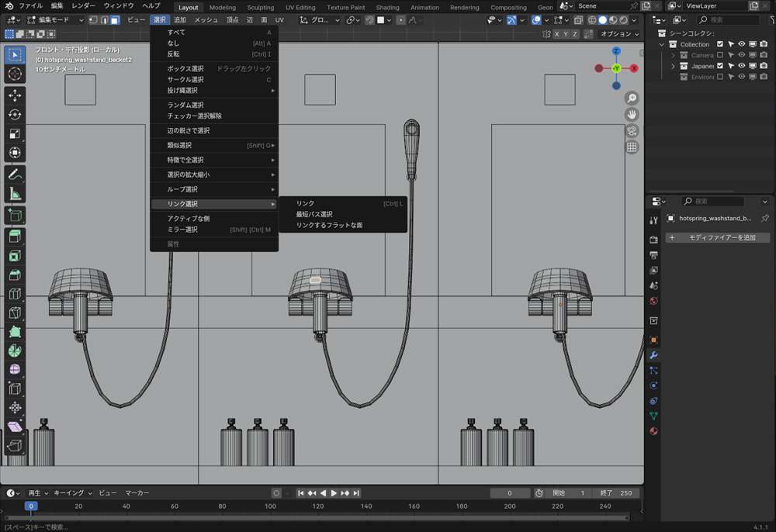The width and height of the screenshot is (776, 532).
Task: Click the red X axis gizmo
Action: coord(634,68)
